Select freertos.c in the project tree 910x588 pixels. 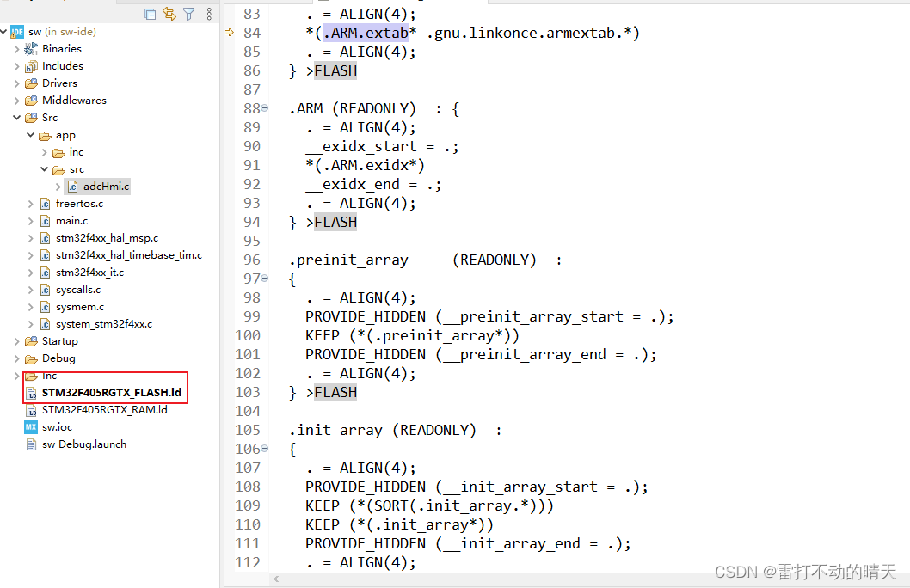78,203
